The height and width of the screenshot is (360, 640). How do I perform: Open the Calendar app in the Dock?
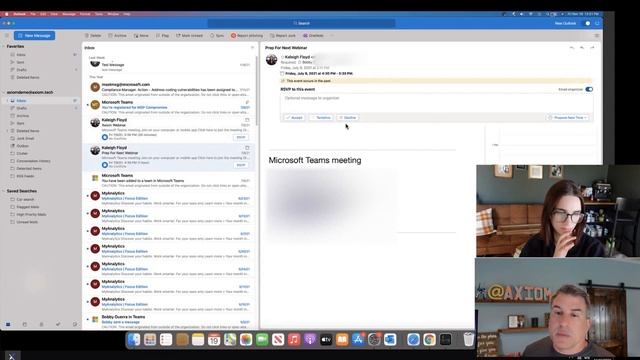click(x=214, y=340)
